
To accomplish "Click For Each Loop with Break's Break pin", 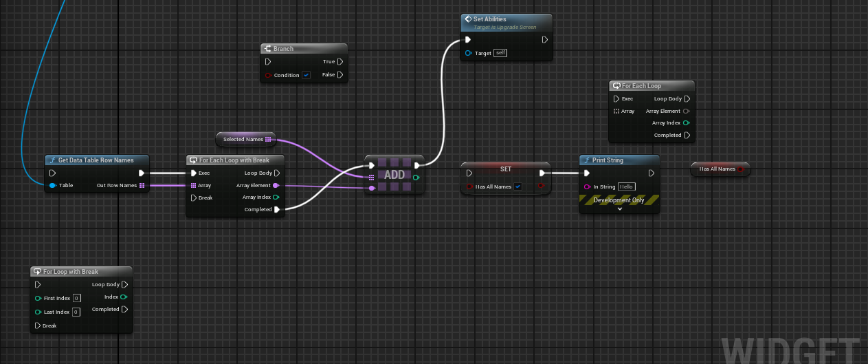I will (x=194, y=197).
